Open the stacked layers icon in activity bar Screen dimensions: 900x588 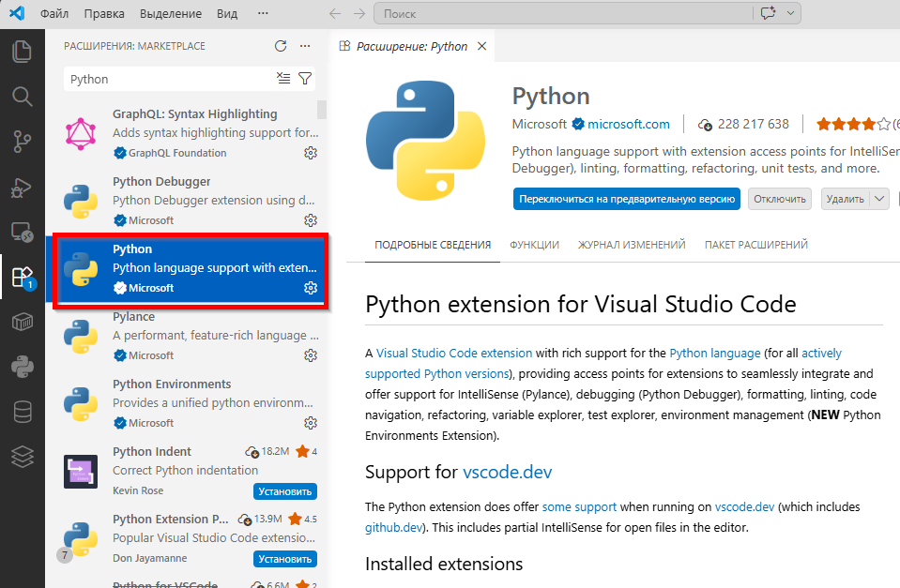point(22,457)
